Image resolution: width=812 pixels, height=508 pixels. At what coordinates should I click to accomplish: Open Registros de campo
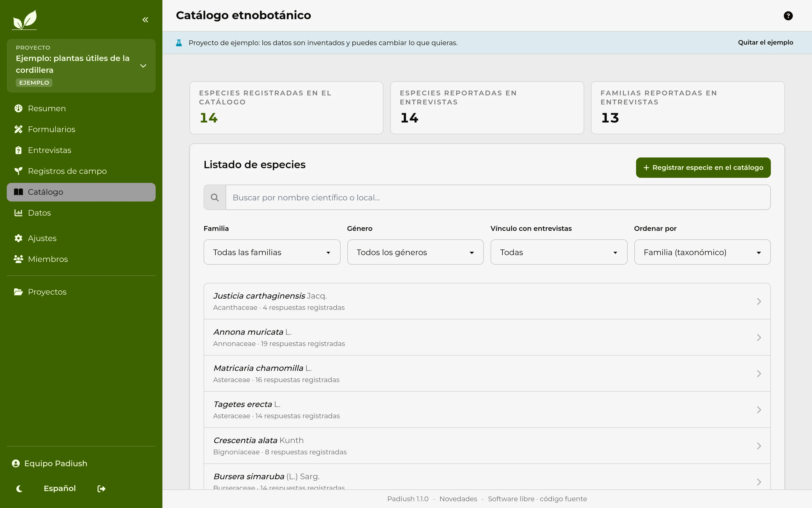81,171
